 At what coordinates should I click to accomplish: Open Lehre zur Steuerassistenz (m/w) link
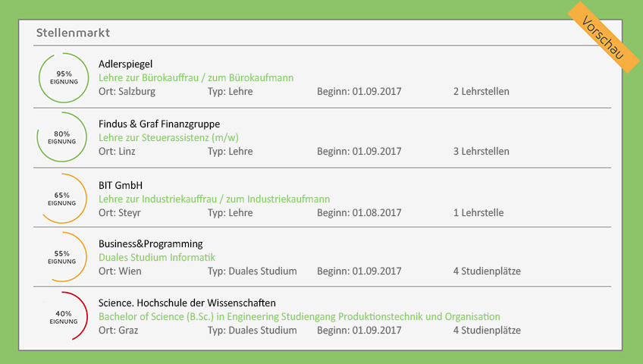168,138
